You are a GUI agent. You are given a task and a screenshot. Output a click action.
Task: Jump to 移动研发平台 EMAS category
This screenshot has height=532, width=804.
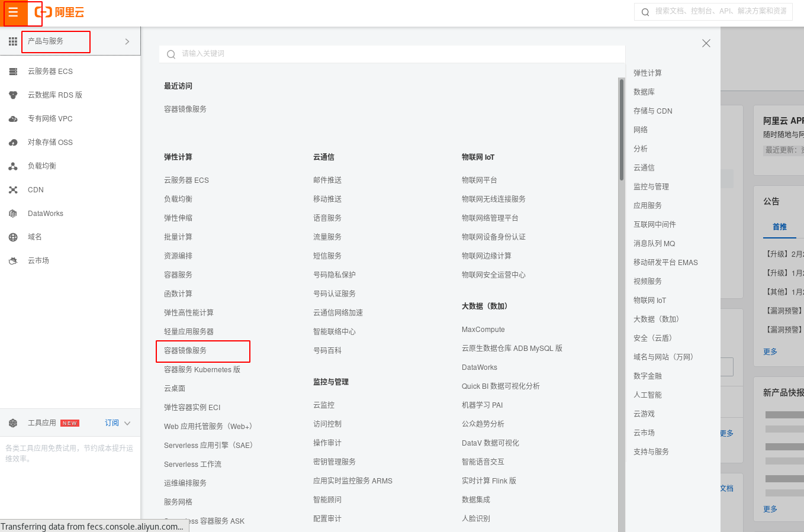click(665, 262)
